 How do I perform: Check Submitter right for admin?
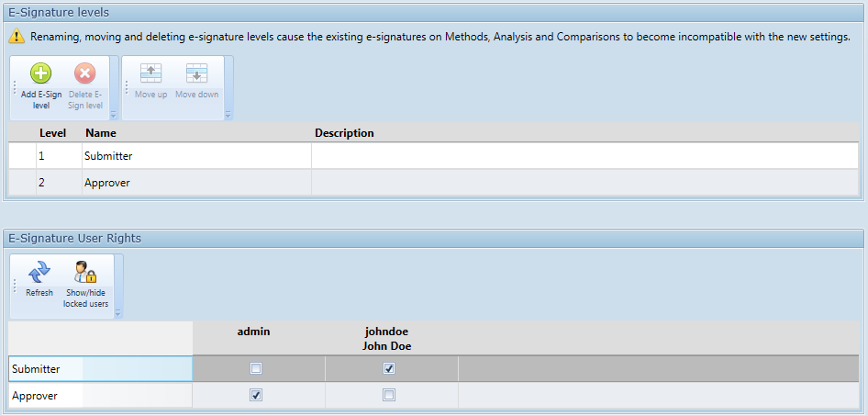point(256,368)
